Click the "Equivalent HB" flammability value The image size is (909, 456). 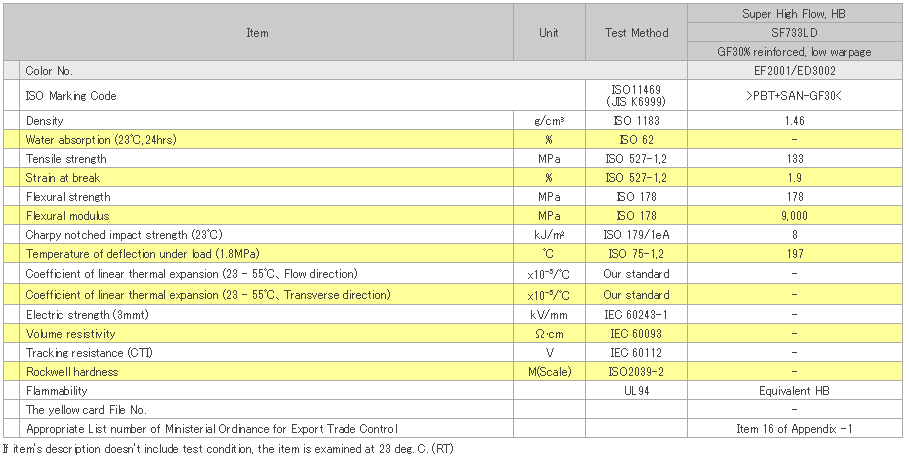[x=794, y=391]
